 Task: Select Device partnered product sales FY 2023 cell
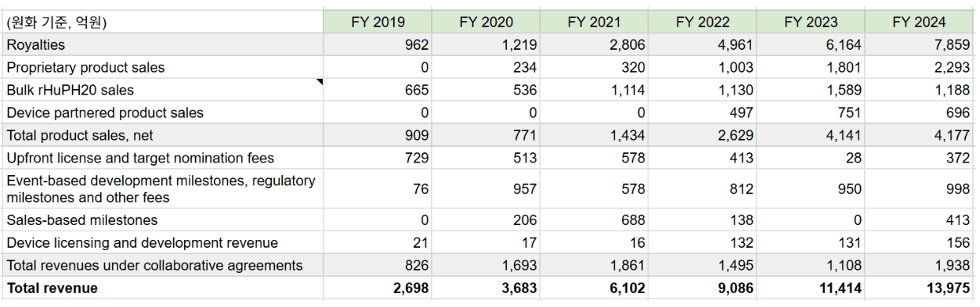pyautogui.click(x=810, y=113)
